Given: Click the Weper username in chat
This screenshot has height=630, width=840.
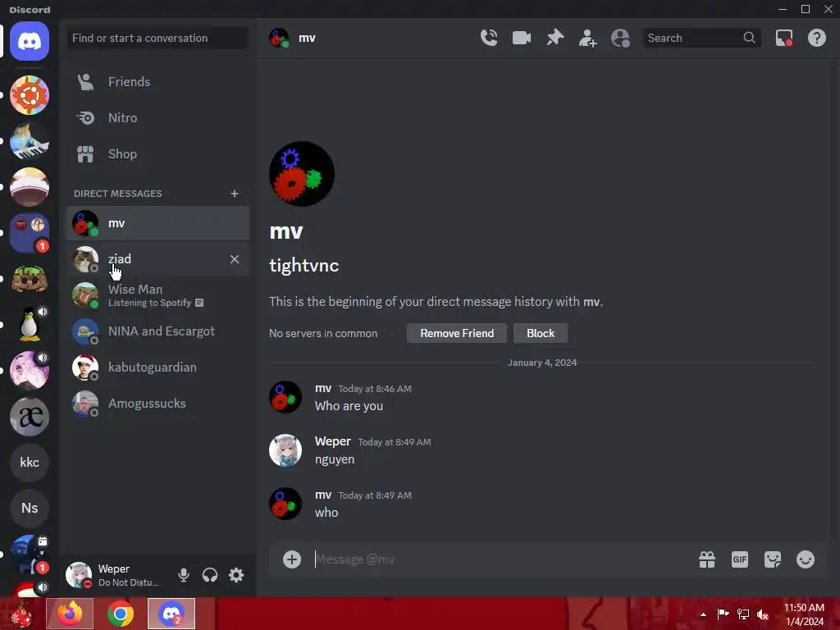Looking at the screenshot, I should click(x=333, y=441).
